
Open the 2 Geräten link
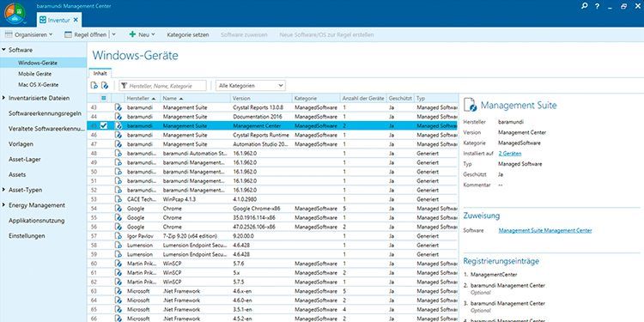coord(510,154)
